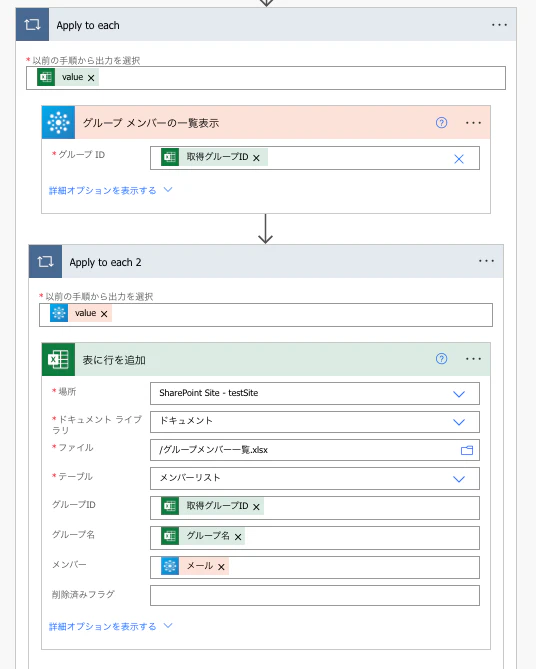The width and height of the screenshot is (536, 669).
Task: Open Apply to each loop icon
Action: pos(32,25)
